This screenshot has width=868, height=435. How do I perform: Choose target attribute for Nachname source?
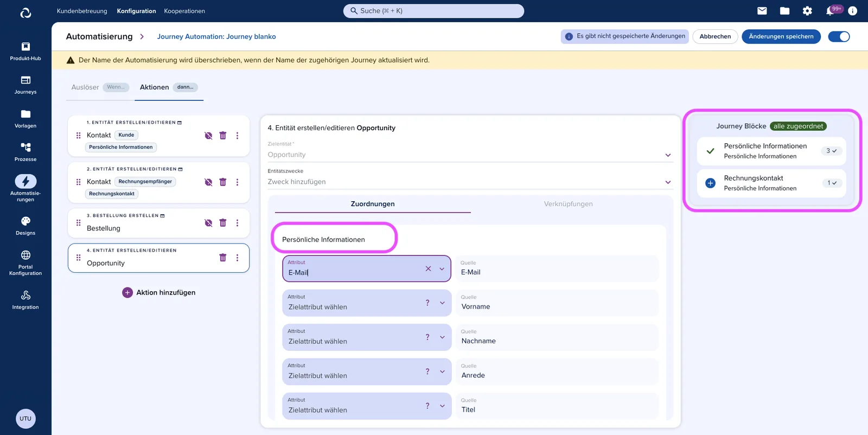[367, 337]
